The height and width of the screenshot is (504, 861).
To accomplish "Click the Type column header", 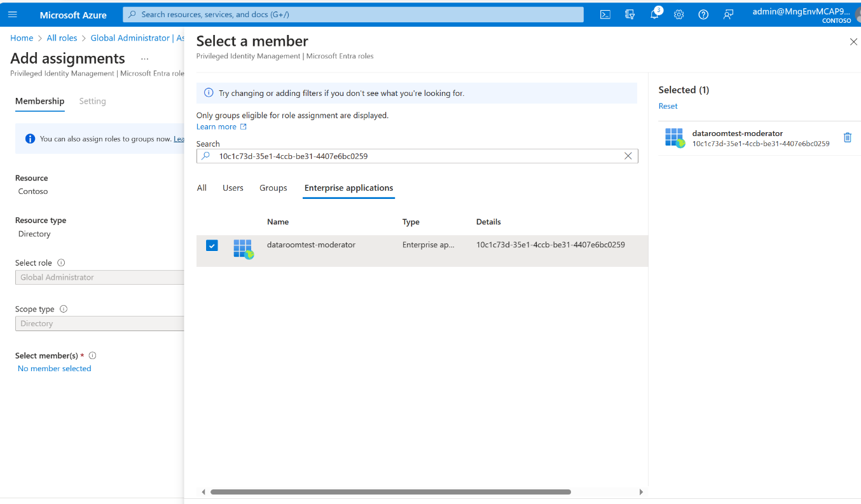I will (411, 222).
